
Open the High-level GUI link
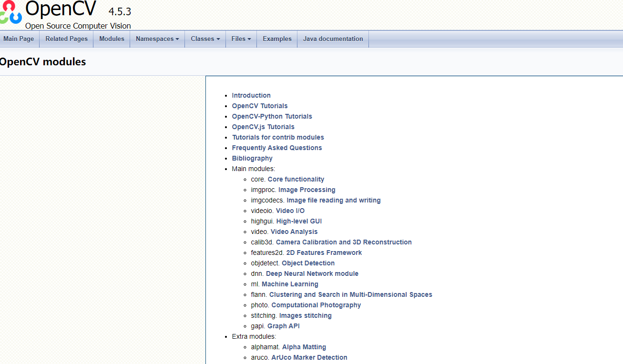[299, 221]
